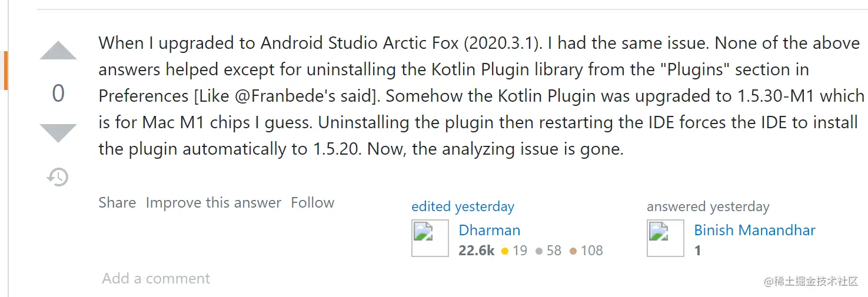
Task: Add a comment to this answer
Action: click(x=156, y=278)
